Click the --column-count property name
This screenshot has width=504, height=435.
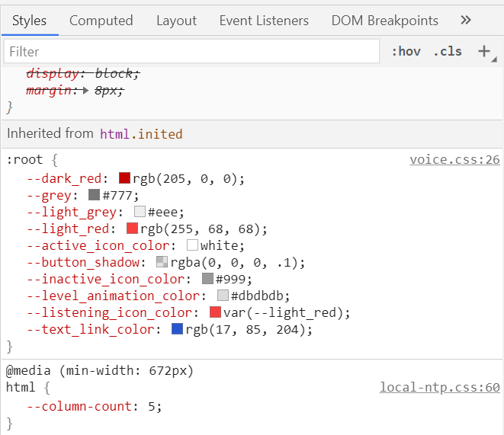(x=79, y=406)
